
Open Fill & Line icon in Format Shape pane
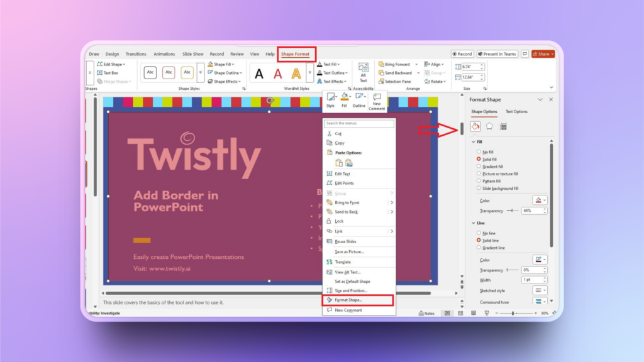[475, 126]
